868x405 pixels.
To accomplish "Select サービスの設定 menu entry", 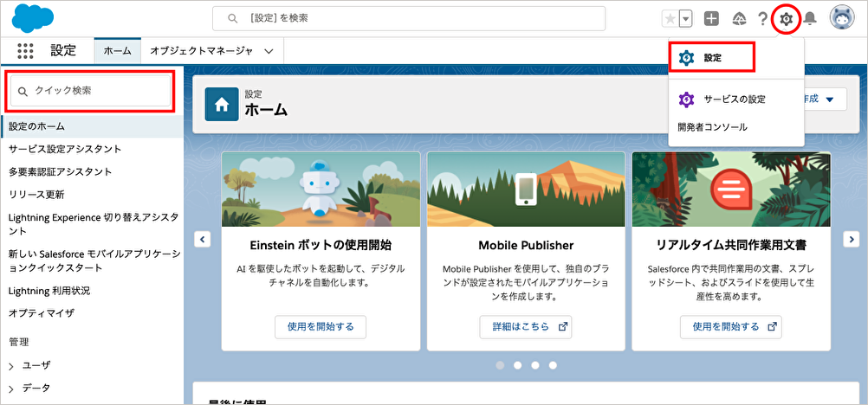I will pos(735,100).
